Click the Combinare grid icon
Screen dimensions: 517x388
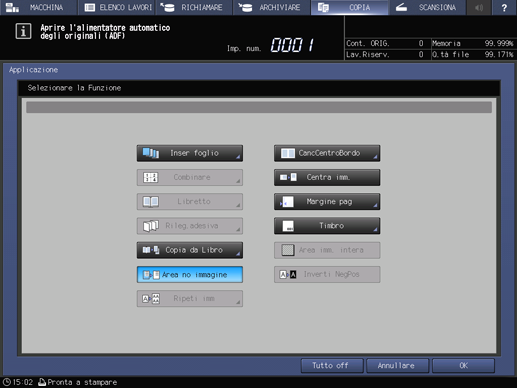click(x=150, y=177)
